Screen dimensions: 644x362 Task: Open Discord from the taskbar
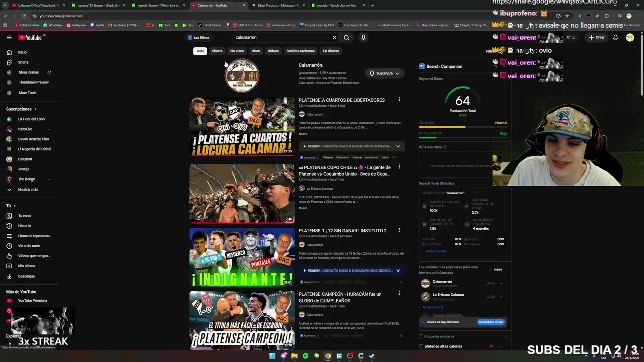tap(283, 356)
